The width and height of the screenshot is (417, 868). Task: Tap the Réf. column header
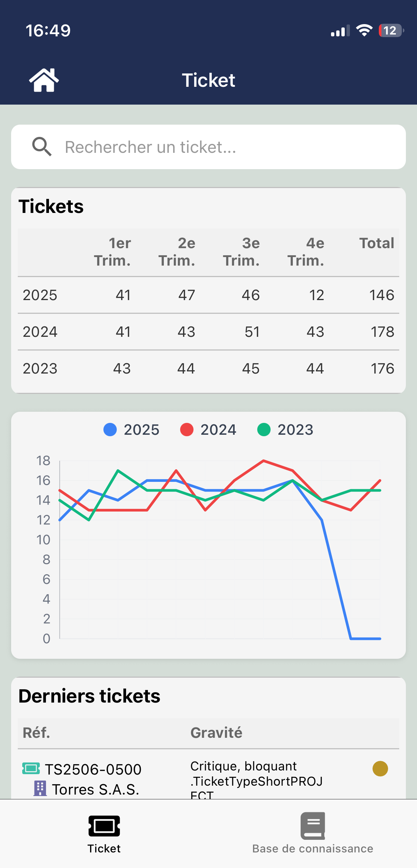(x=36, y=733)
